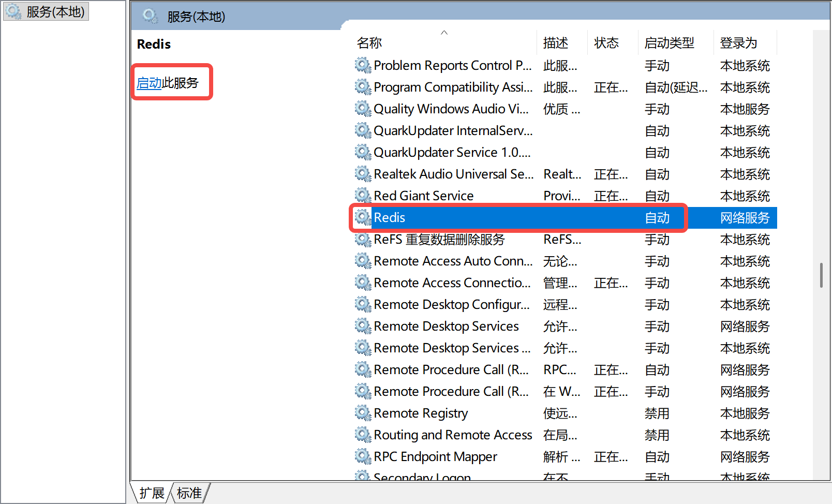This screenshot has height=504, width=832.
Task: Click 解析 ... description of RPC Endpoint Mapper
Action: point(562,457)
